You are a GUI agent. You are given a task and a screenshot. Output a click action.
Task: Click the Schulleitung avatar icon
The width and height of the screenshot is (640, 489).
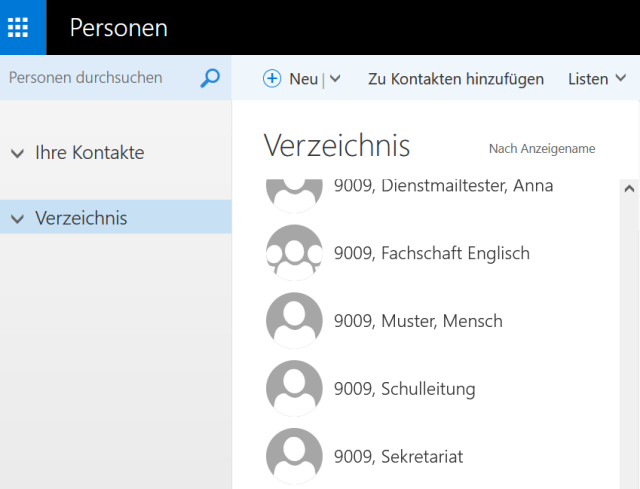[x=294, y=389]
